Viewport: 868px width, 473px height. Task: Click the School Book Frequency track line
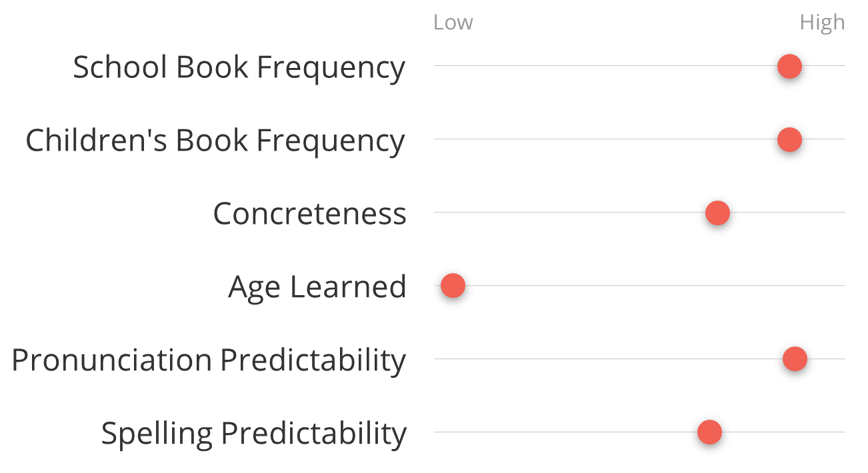tap(639, 66)
